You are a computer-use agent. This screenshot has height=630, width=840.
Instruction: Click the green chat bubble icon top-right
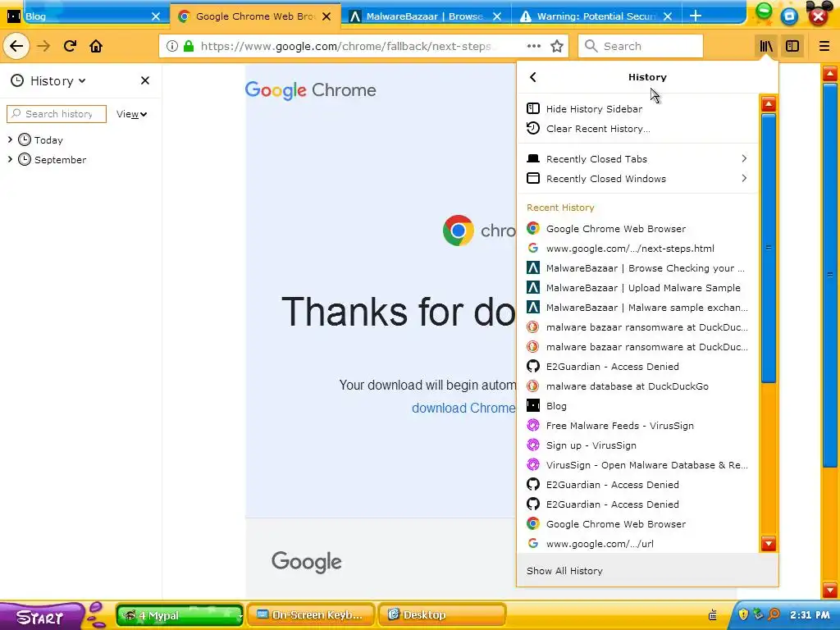(764, 11)
